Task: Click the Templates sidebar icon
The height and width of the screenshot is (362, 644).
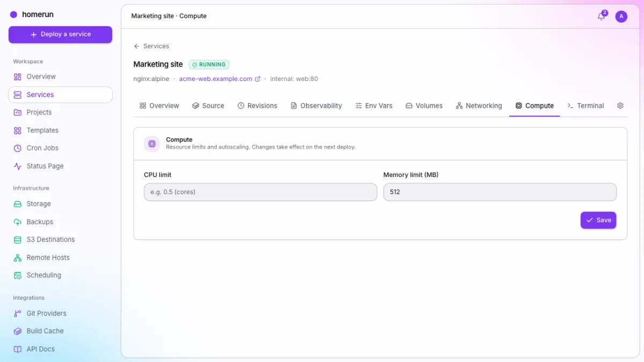Action: [18, 130]
